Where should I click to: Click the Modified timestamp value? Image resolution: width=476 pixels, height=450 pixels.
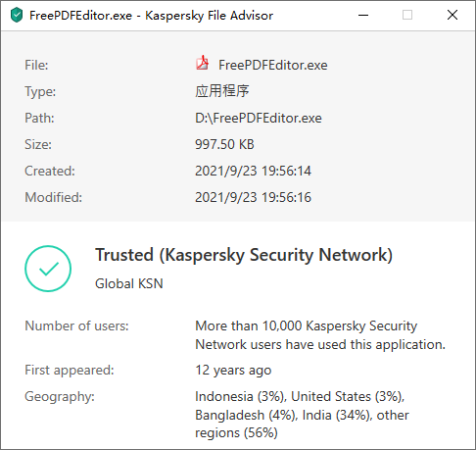pyautogui.click(x=253, y=197)
